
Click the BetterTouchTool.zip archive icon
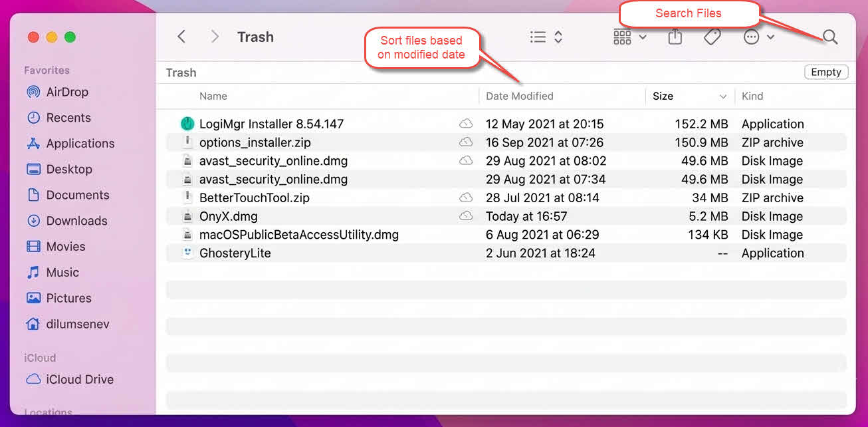(x=187, y=198)
